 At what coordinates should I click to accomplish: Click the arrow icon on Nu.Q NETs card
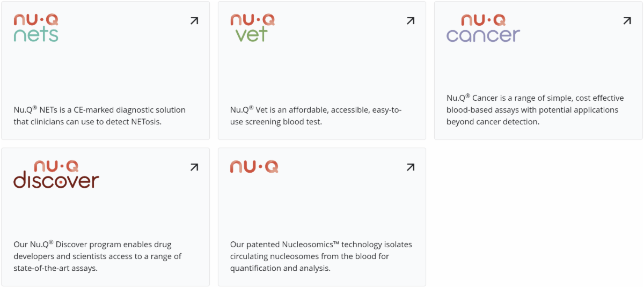click(x=194, y=21)
